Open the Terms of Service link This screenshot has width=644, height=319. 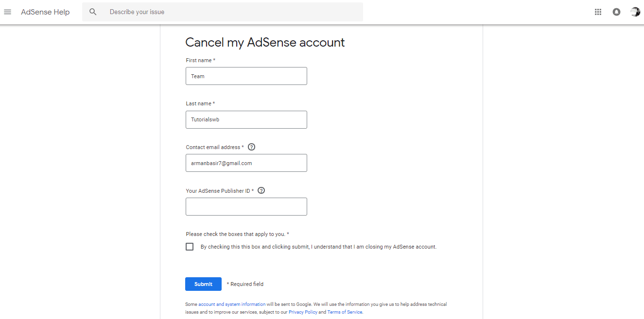pos(345,312)
